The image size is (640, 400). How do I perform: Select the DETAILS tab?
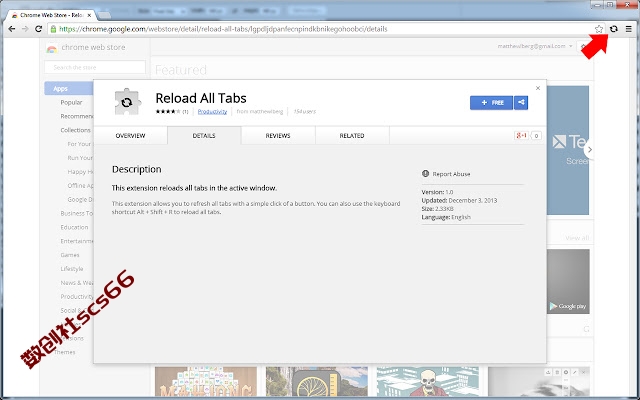pyautogui.click(x=204, y=136)
